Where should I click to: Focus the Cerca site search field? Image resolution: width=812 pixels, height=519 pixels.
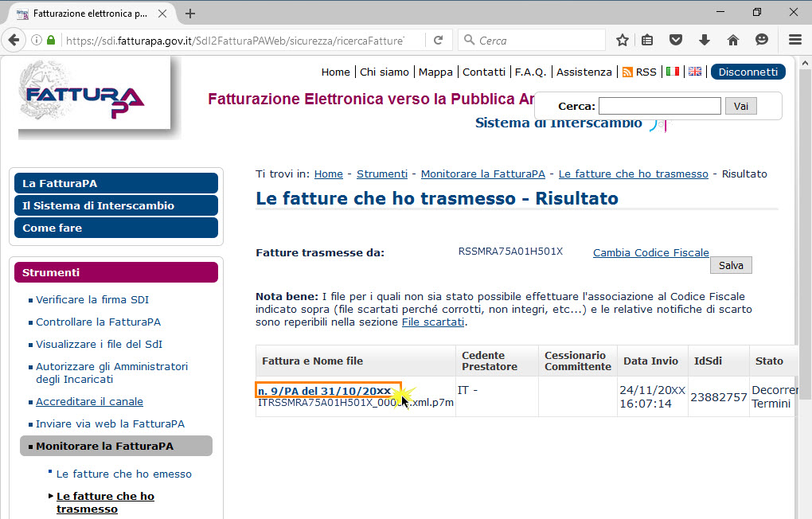click(660, 106)
